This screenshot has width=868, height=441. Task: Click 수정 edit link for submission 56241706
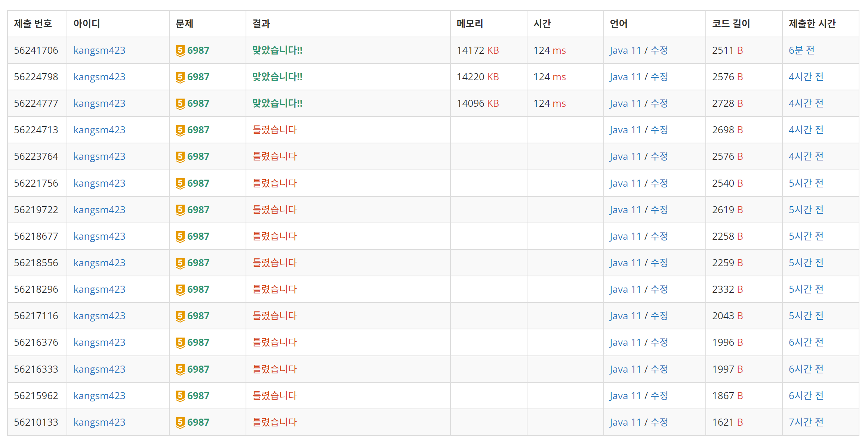[x=659, y=50]
